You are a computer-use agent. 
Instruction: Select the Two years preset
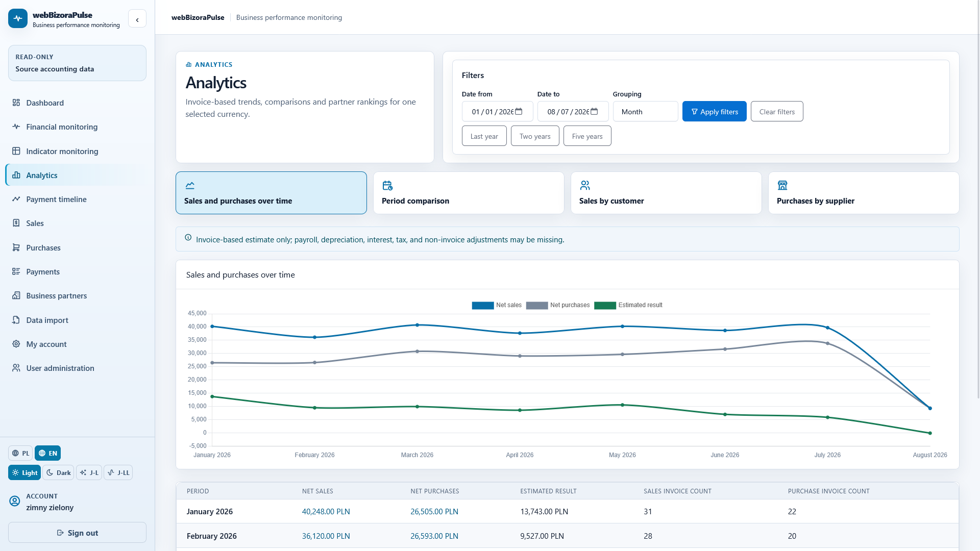pyautogui.click(x=535, y=136)
